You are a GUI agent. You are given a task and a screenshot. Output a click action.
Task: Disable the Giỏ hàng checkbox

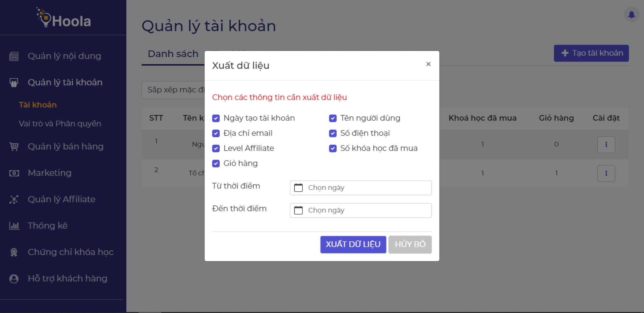(216, 163)
